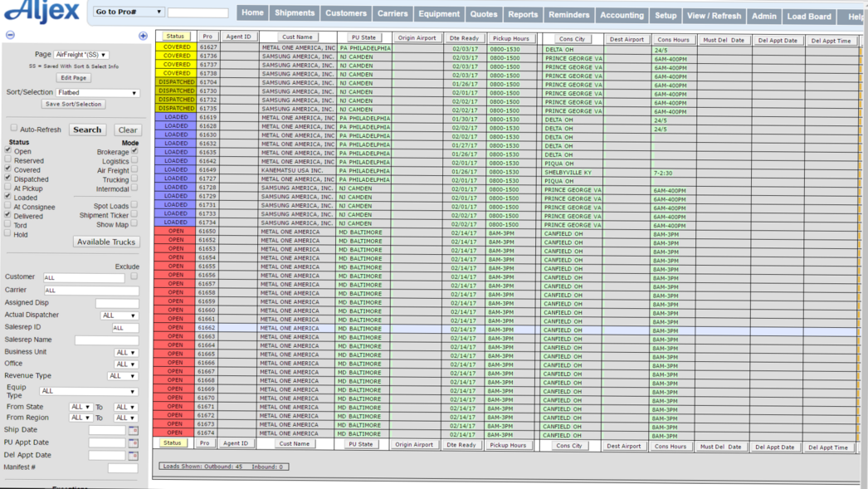Open the From State dropdown
This screenshot has width=868, height=489.
(80, 407)
